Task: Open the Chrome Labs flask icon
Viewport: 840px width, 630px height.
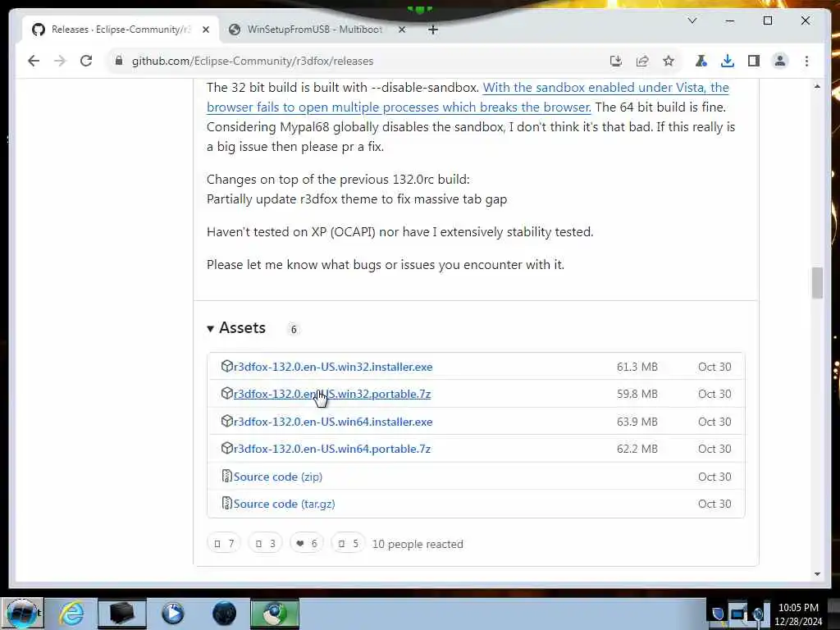Action: [x=701, y=61]
